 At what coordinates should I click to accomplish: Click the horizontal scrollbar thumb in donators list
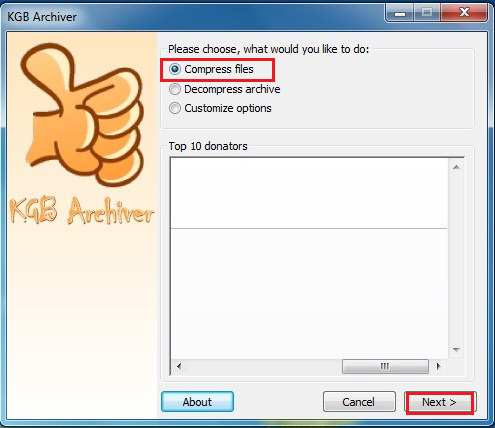(x=385, y=366)
